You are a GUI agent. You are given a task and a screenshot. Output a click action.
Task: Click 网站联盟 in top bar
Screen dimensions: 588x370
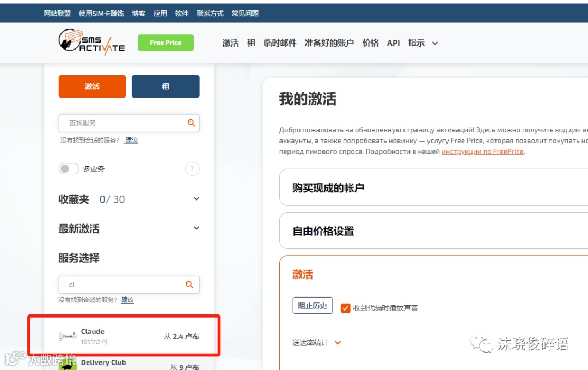(x=57, y=14)
